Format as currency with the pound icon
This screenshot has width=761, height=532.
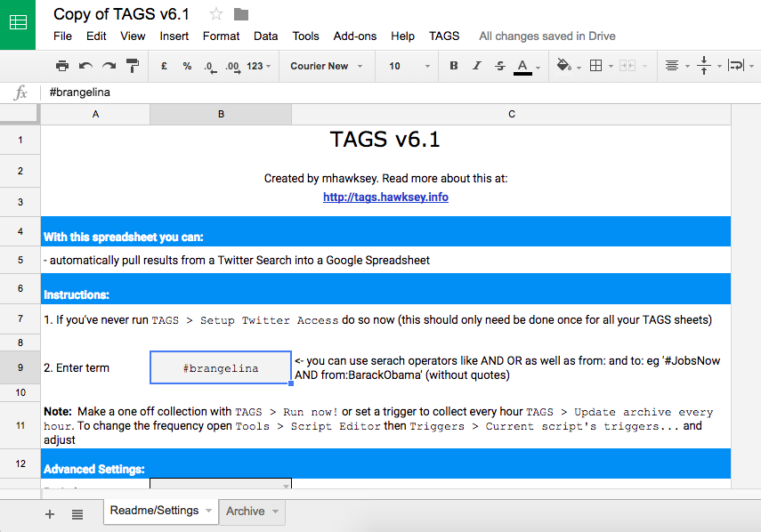(x=164, y=66)
